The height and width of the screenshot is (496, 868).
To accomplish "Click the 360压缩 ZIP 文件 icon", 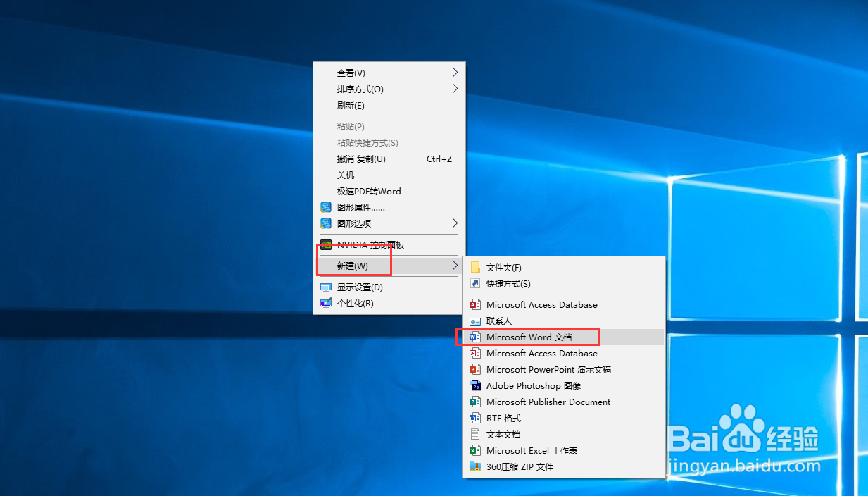I will pyautogui.click(x=475, y=467).
